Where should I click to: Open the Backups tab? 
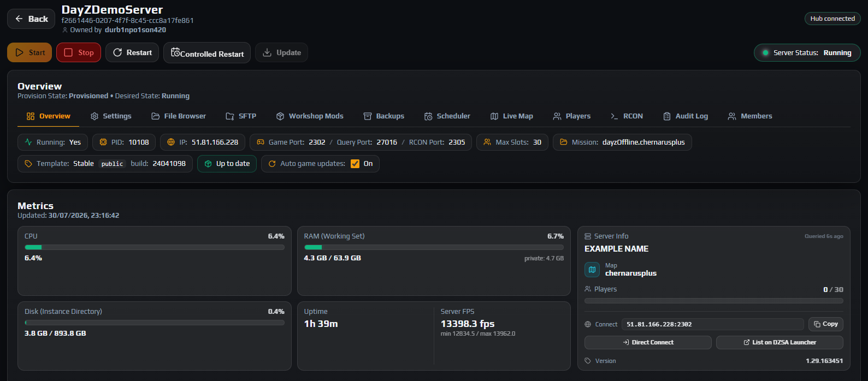384,116
